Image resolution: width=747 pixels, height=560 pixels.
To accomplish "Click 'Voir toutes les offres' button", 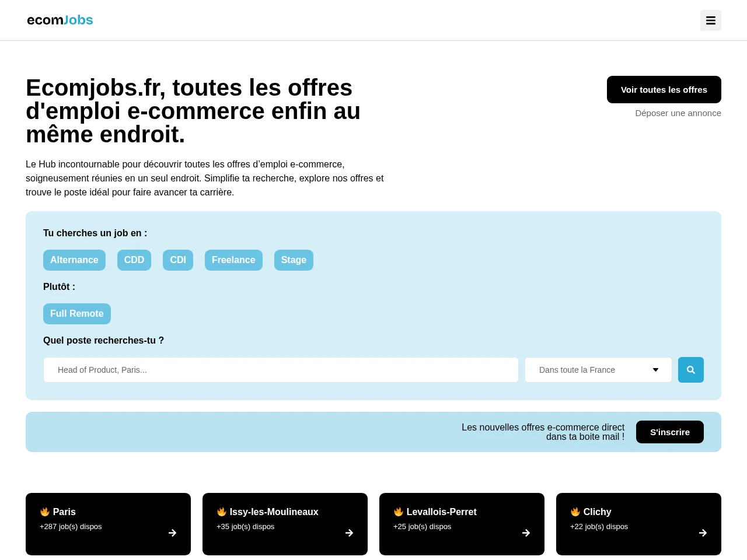I will click(664, 90).
